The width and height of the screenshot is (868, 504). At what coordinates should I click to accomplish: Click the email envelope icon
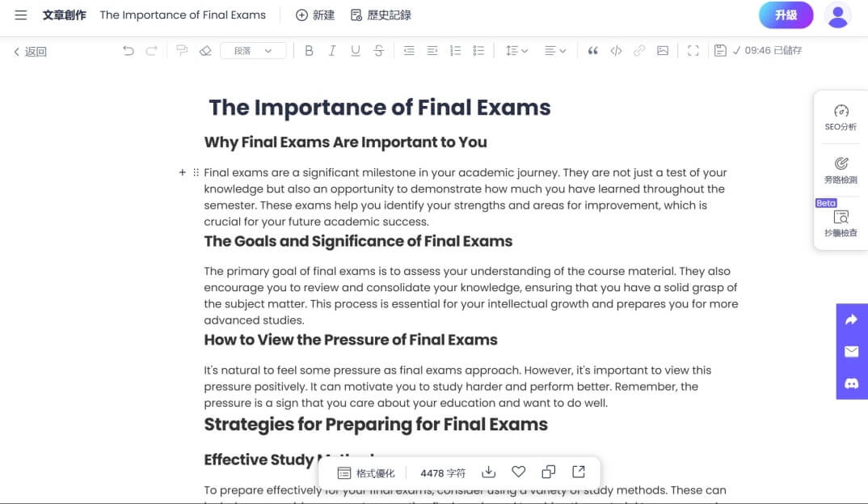[x=851, y=352]
